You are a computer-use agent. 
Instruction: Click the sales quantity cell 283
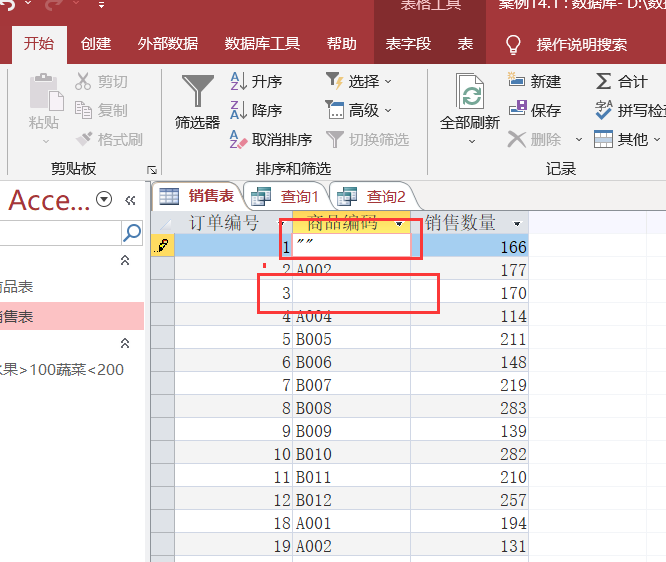click(x=469, y=408)
